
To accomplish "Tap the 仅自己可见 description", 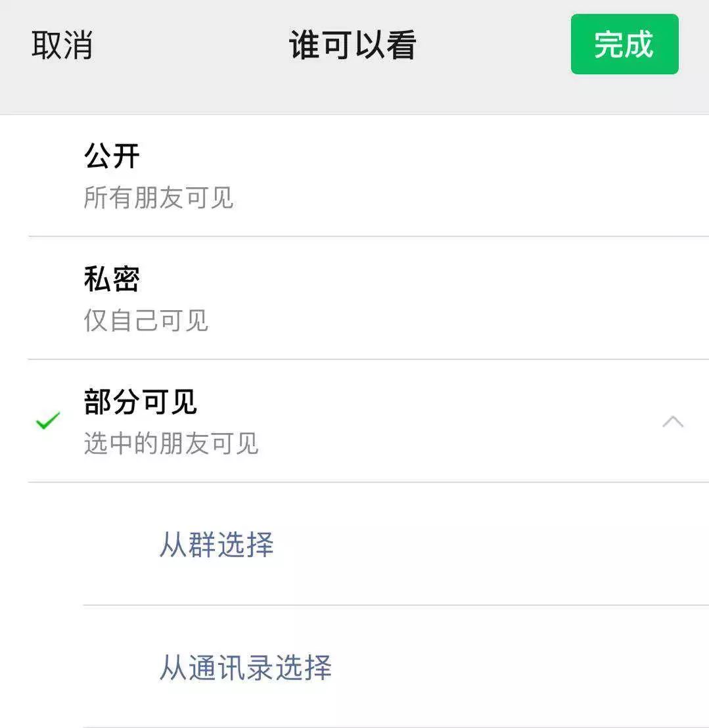I will [x=146, y=321].
